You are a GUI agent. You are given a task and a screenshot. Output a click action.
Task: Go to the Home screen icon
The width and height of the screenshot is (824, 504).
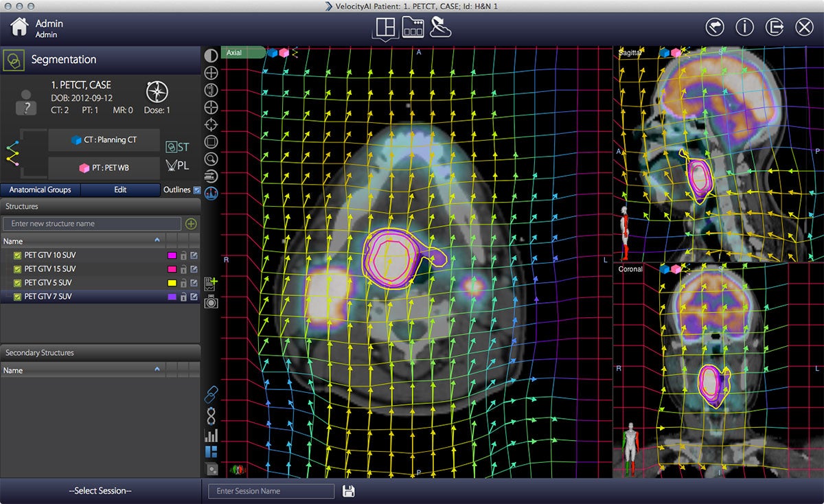tap(19, 27)
